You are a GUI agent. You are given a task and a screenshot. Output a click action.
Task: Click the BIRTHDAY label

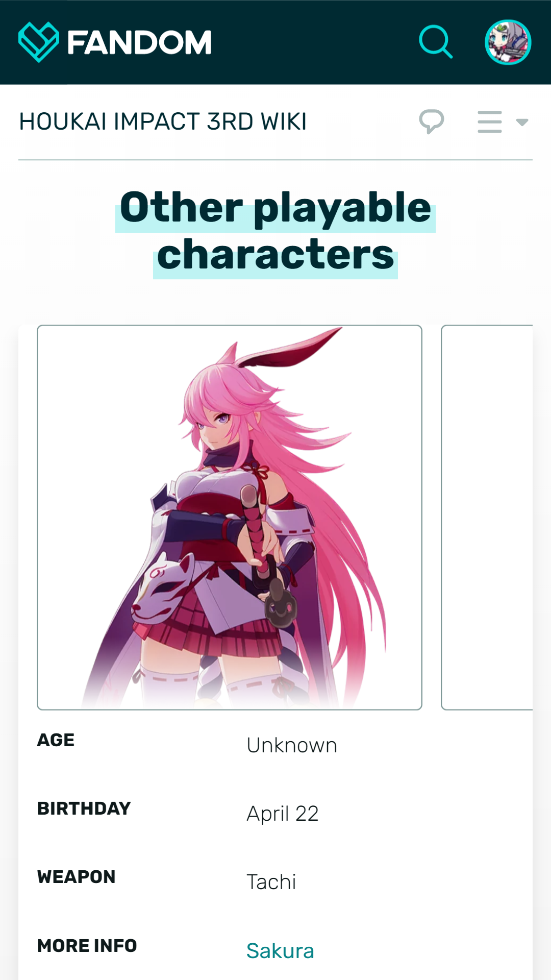(84, 808)
